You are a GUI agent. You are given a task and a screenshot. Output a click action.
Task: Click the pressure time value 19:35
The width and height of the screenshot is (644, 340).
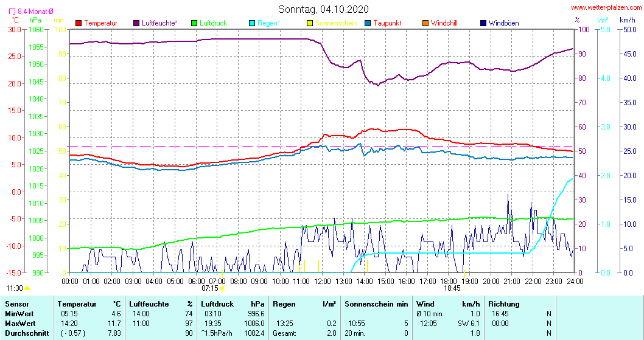point(213,324)
